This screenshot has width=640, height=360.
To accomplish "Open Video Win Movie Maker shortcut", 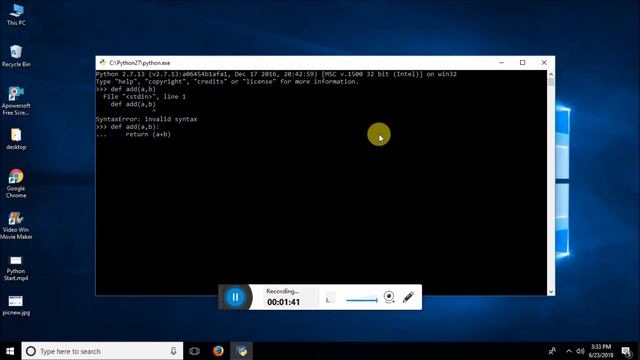I will pos(16,225).
